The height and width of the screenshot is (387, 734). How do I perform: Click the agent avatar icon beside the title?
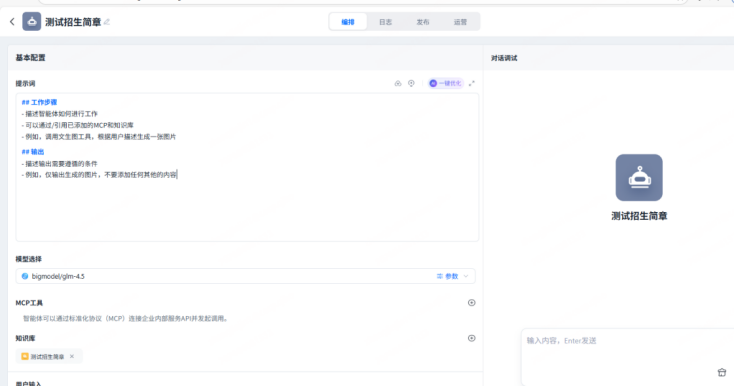coord(31,22)
